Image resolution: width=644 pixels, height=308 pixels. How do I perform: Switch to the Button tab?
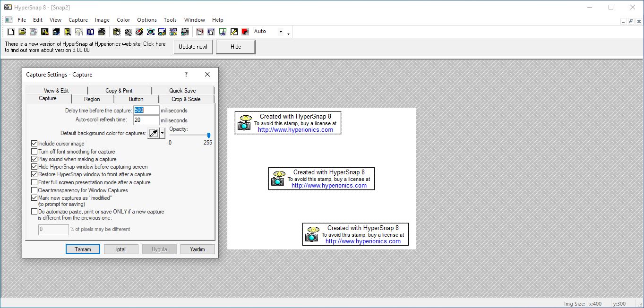[x=136, y=99]
